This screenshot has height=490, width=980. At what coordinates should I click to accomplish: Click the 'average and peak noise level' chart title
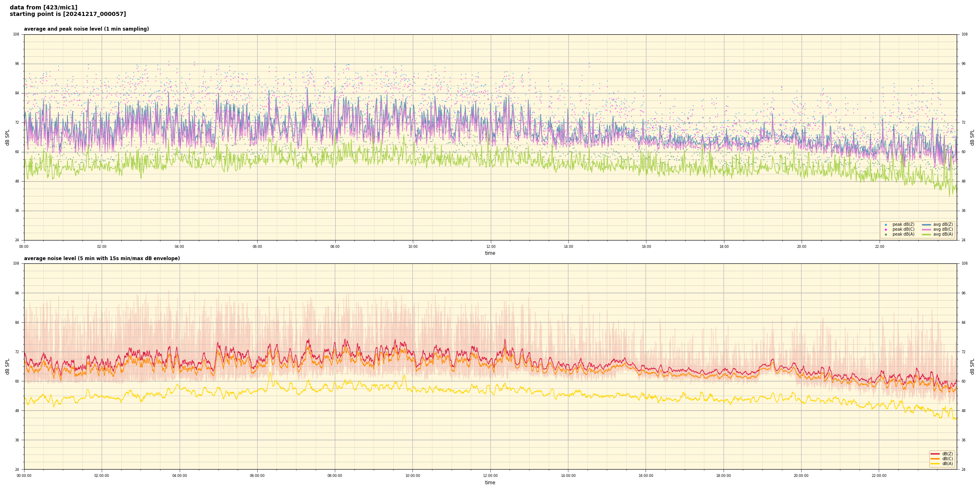(x=86, y=29)
